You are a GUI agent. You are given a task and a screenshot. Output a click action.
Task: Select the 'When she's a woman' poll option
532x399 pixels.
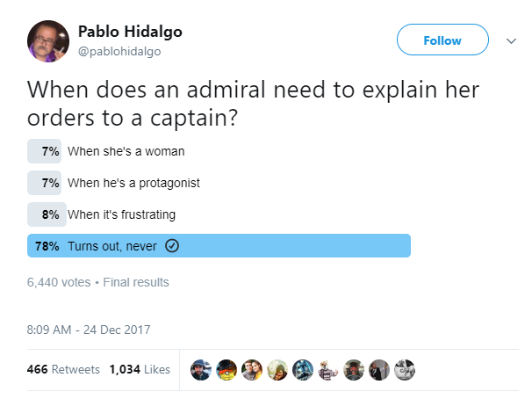point(126,151)
